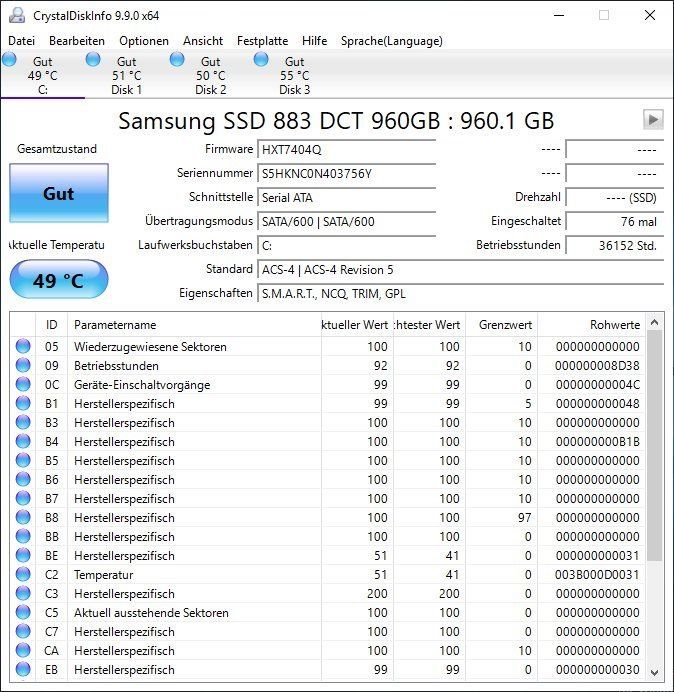Viewport: 674px width, 692px height.
Task: Click the Drehzahl value ---- (SSD)
Action: [615, 197]
